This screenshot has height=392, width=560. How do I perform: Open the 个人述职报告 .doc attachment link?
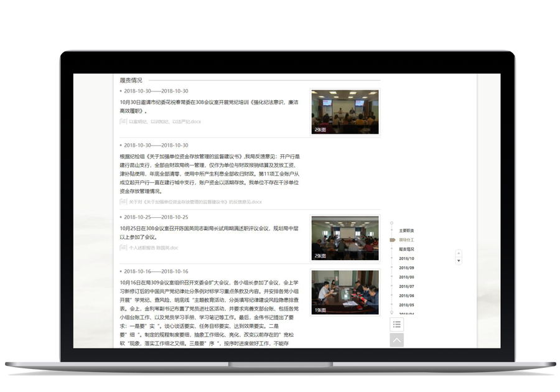[154, 248]
